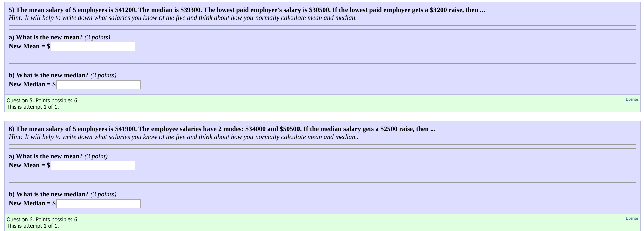Click 'b) What is the new median?' in question 6

49,194
